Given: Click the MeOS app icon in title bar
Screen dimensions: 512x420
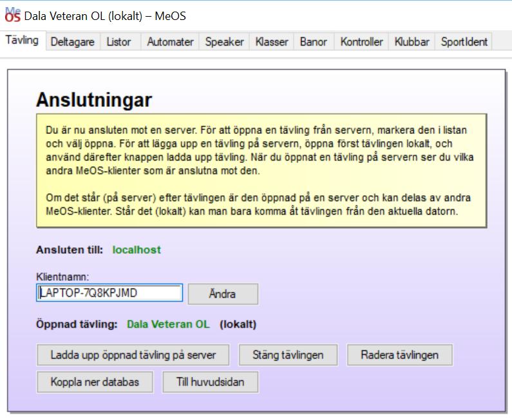Looking at the screenshot, I should pyautogui.click(x=13, y=15).
